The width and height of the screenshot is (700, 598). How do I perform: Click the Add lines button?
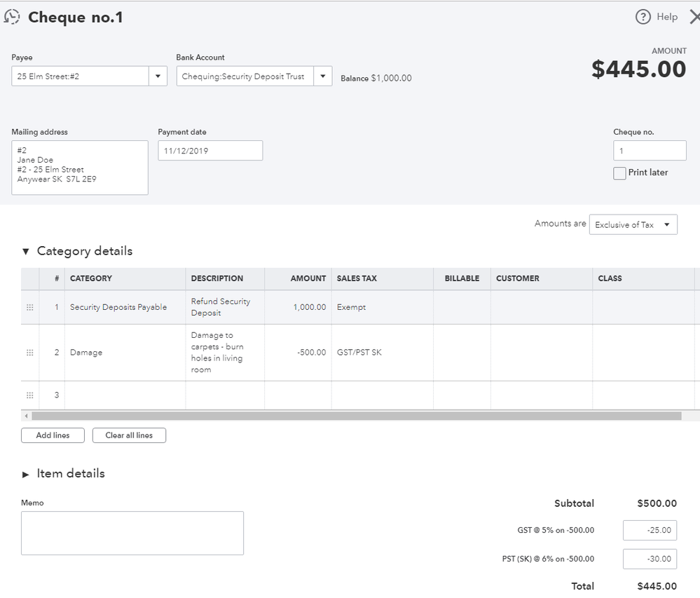tap(53, 435)
